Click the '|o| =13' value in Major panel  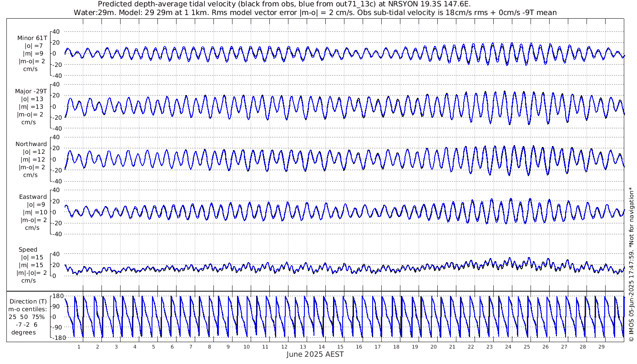31,99
